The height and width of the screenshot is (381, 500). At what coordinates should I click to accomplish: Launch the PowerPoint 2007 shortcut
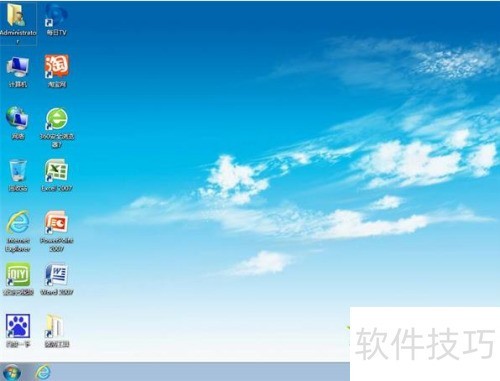pyautogui.click(x=56, y=222)
